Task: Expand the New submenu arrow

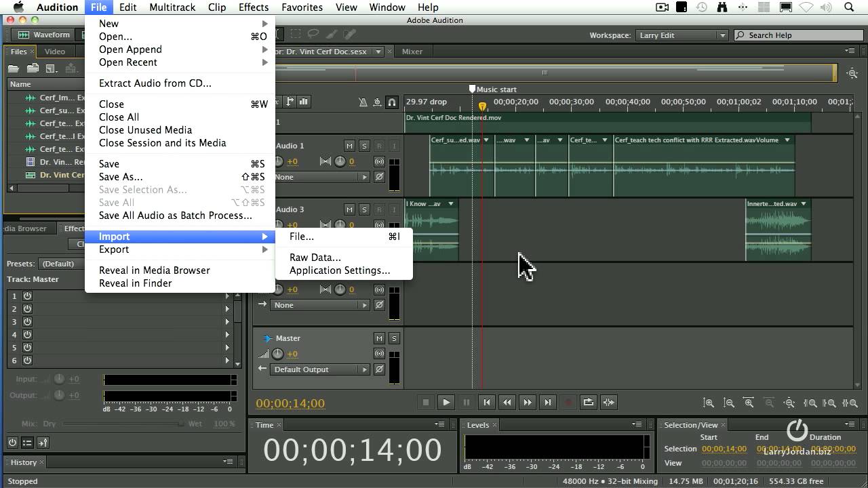Action: point(265,24)
